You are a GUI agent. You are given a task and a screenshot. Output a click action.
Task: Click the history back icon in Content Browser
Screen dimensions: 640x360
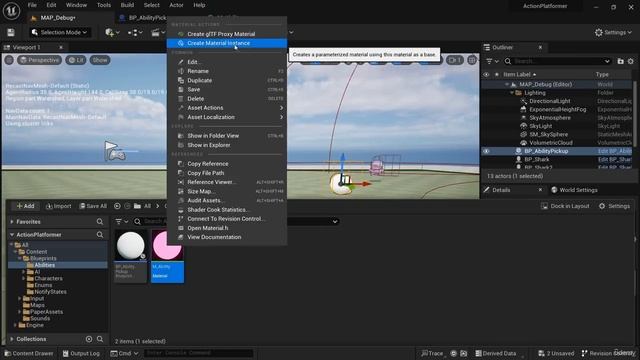[117, 206]
